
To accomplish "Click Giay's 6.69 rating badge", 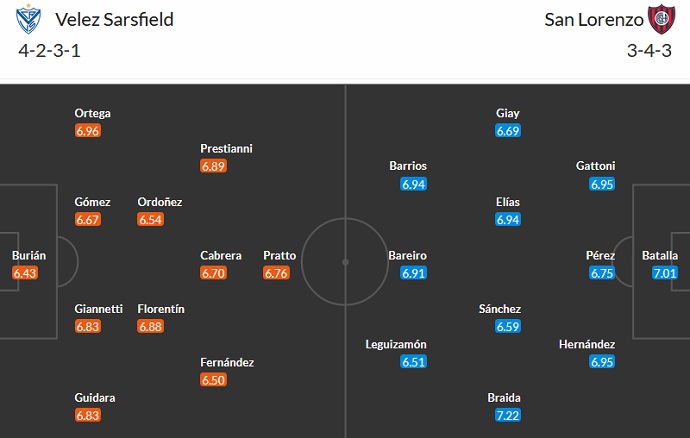I will [508, 131].
